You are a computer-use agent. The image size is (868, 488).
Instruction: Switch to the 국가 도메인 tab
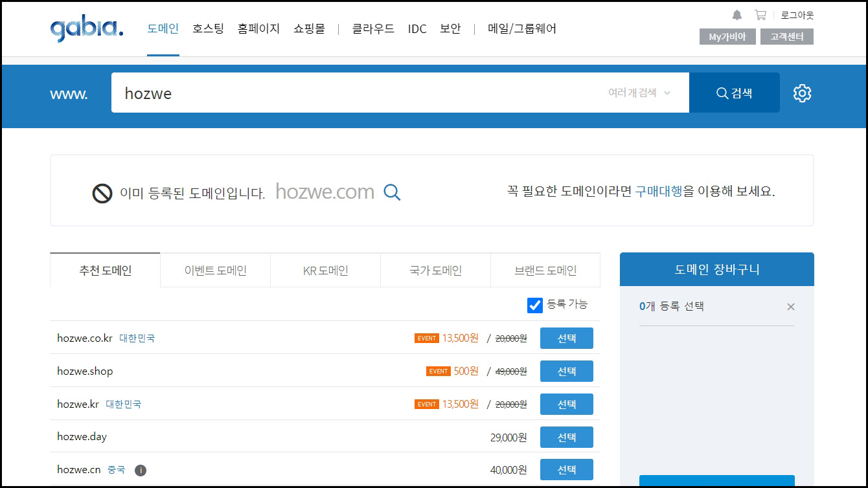click(435, 271)
